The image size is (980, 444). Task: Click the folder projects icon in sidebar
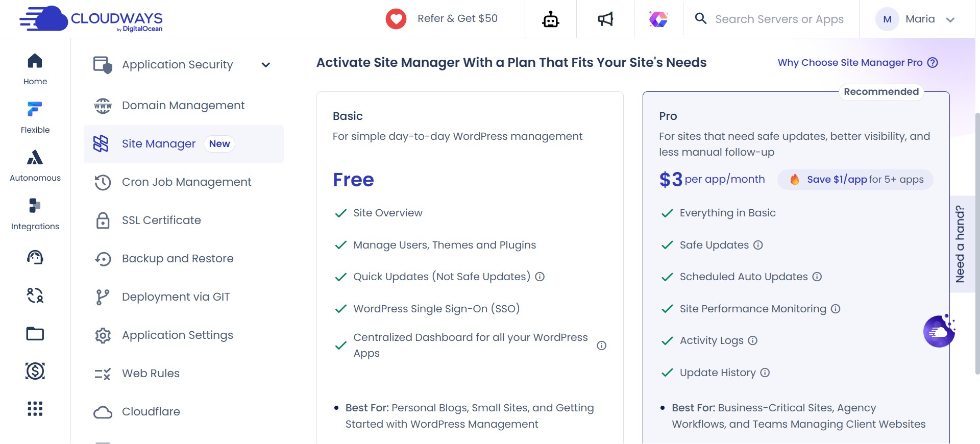point(35,333)
